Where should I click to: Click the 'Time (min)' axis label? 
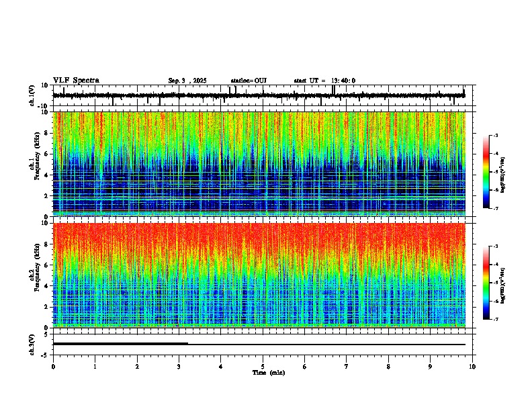pyautogui.click(x=269, y=373)
